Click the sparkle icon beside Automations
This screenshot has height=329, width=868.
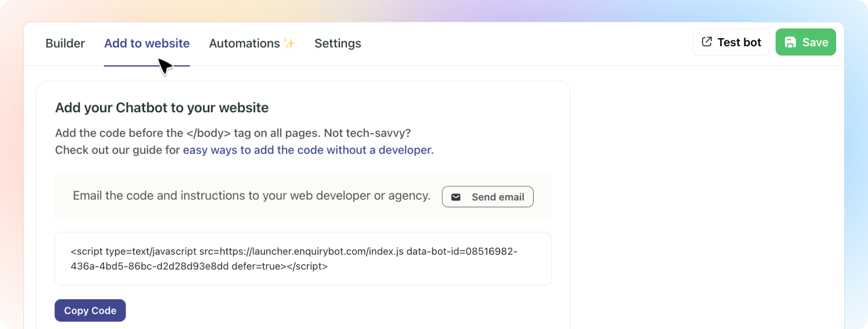pyautogui.click(x=289, y=43)
